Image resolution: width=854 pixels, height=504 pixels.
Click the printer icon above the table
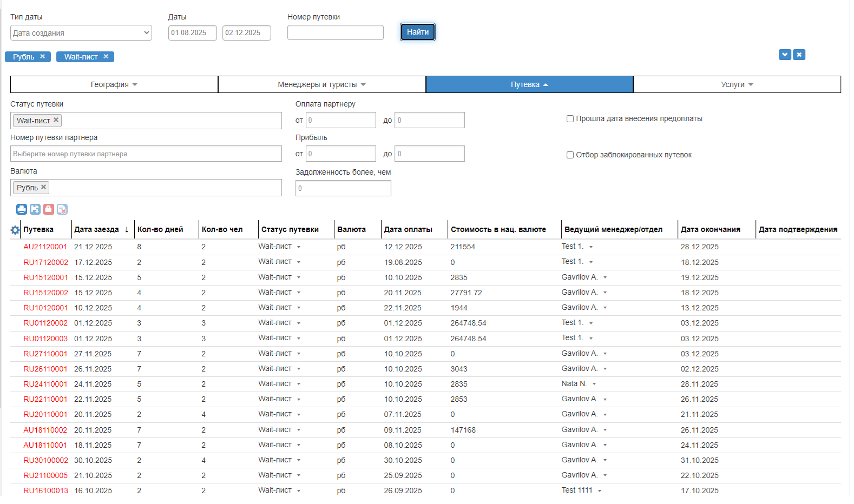[22, 209]
